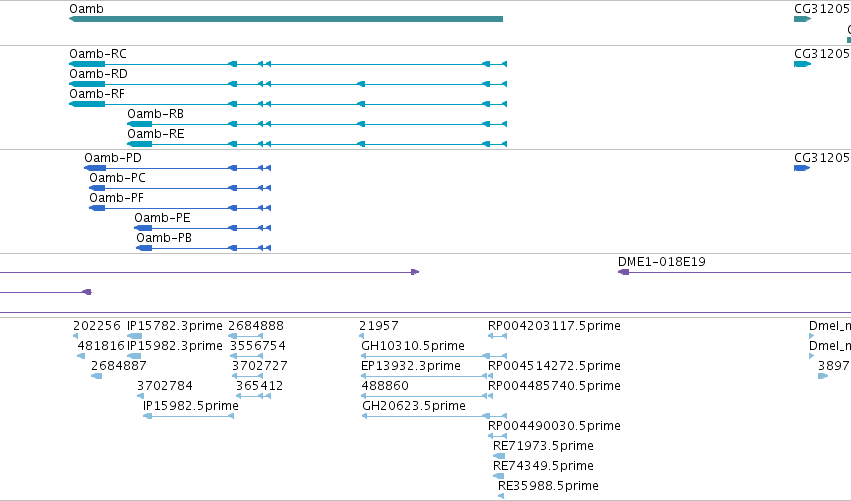
Task: Select the RP004203117.5prime EST label
Action: point(554,326)
